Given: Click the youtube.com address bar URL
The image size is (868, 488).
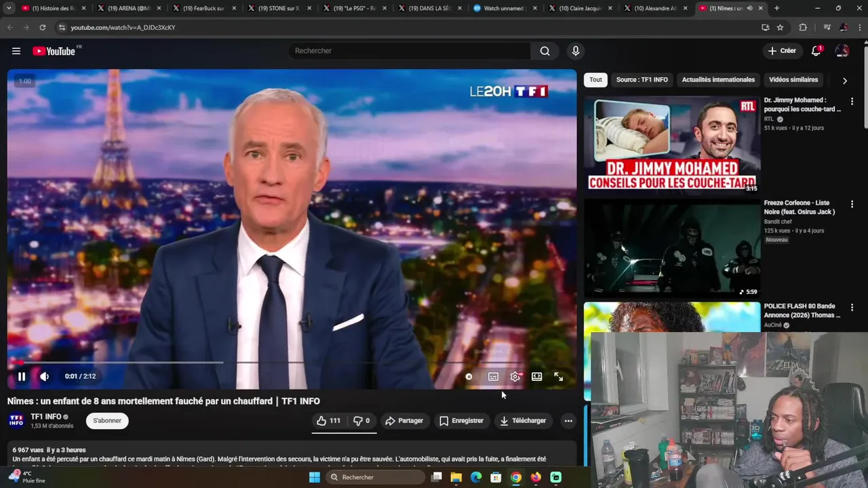Looking at the screenshot, I should (123, 27).
